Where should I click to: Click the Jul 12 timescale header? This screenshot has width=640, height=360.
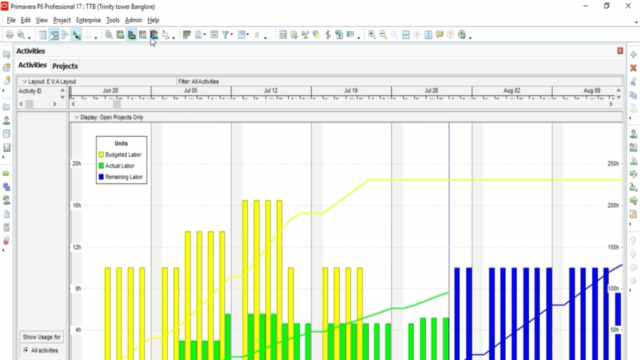271,91
